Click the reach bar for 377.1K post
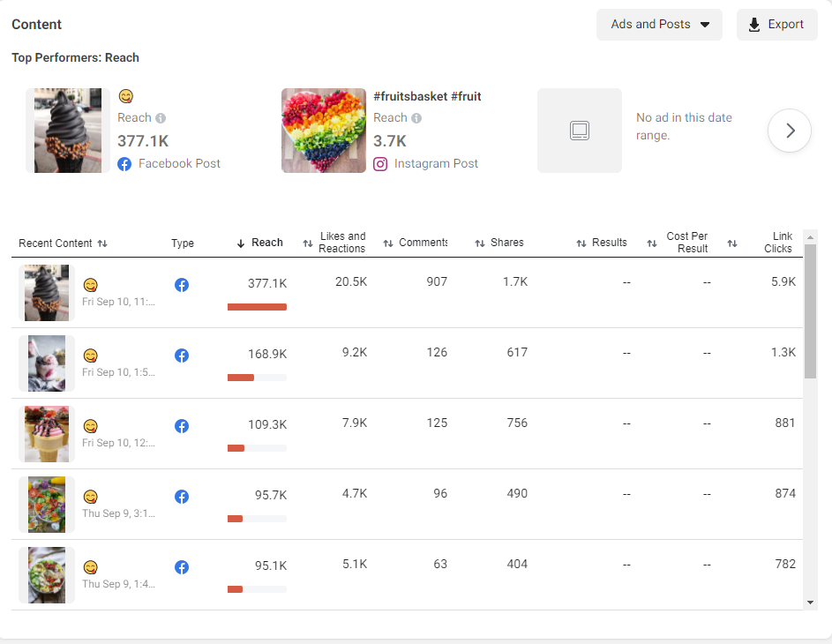The height and width of the screenshot is (644, 832). [x=257, y=307]
